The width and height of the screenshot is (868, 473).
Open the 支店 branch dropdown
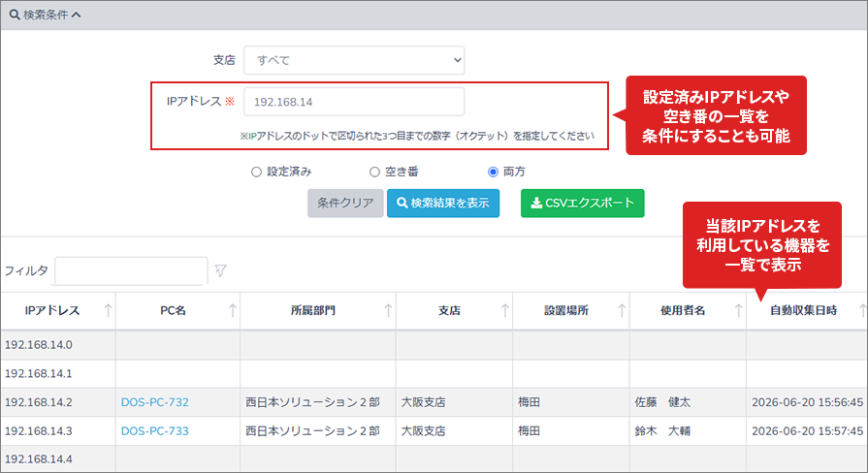pos(354,60)
